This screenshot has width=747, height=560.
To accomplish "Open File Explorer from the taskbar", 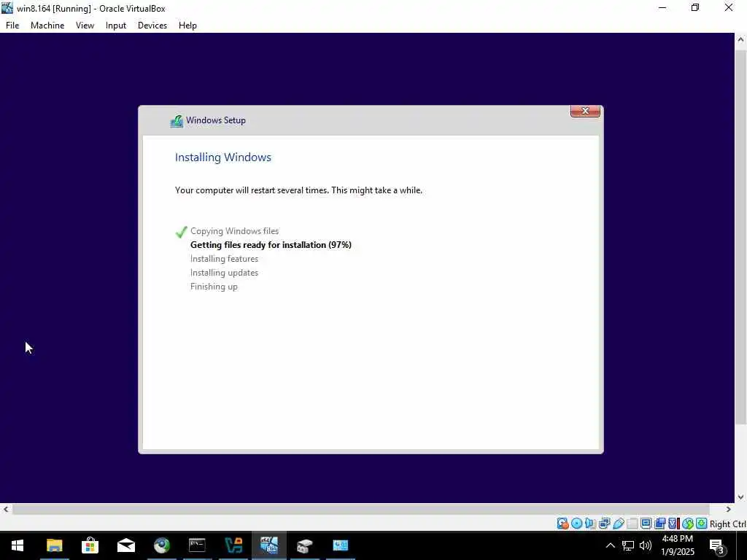I will [54, 545].
